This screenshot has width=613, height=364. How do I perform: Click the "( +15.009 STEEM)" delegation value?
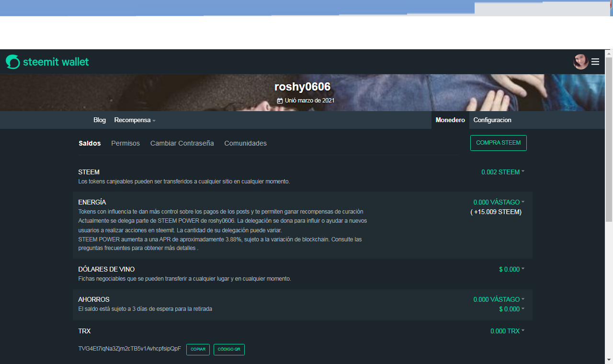(496, 212)
